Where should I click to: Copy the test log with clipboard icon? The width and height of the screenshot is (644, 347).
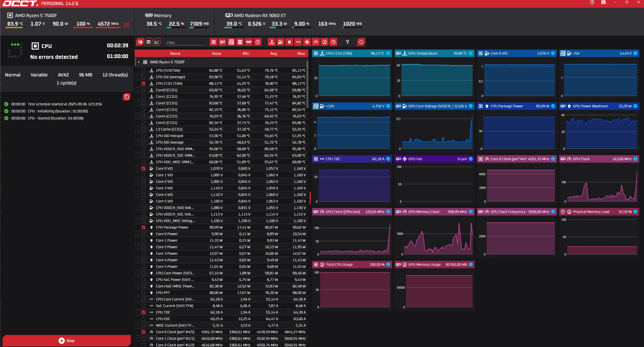click(127, 97)
